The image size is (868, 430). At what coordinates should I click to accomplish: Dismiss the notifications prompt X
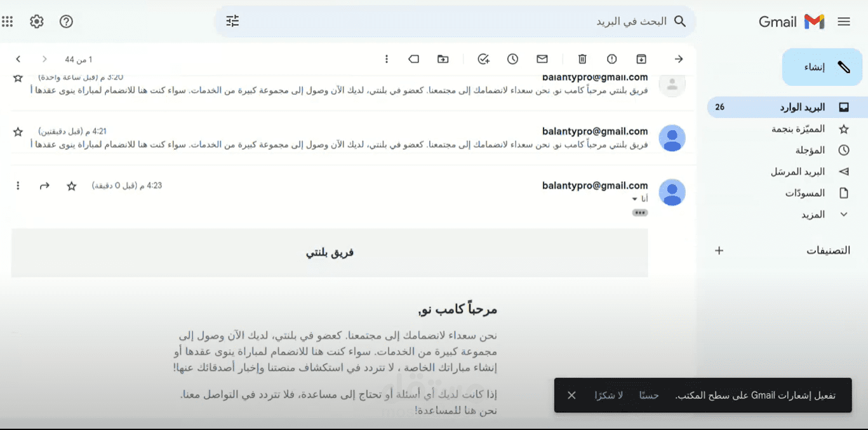click(571, 395)
